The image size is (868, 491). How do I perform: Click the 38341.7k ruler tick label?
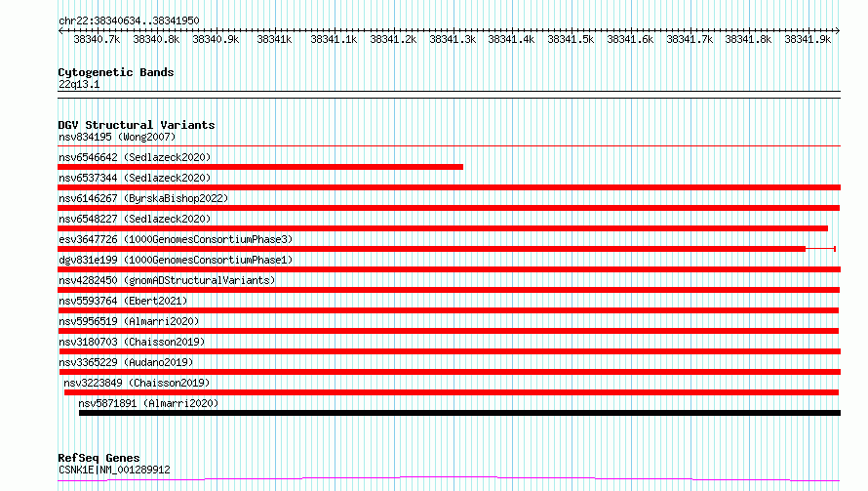pyautogui.click(x=690, y=39)
